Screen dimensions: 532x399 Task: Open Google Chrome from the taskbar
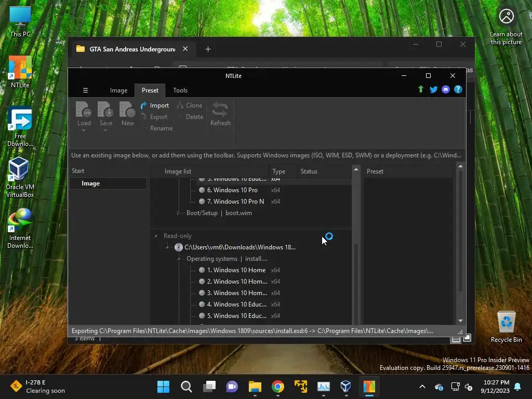tap(278, 387)
